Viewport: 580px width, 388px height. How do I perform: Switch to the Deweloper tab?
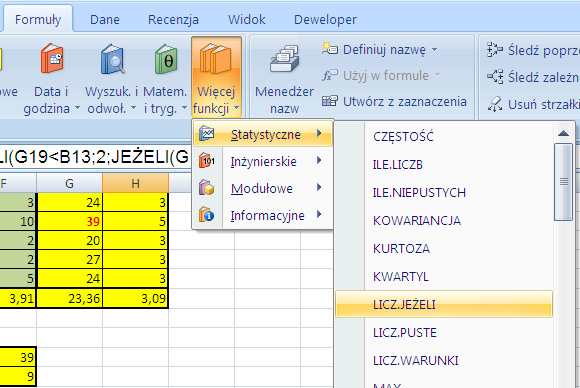point(325,19)
